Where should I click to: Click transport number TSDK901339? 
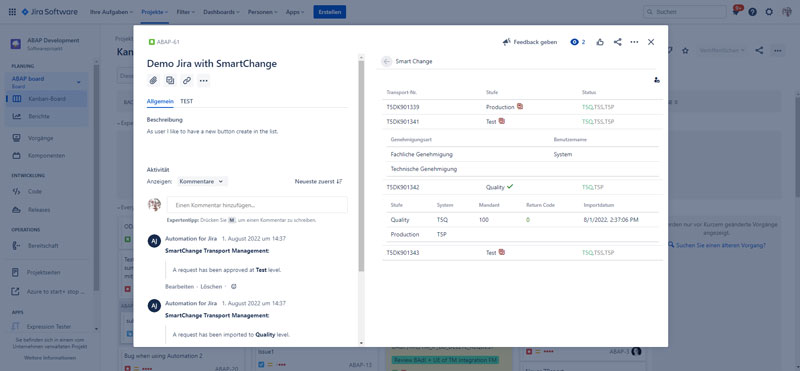[403, 107]
